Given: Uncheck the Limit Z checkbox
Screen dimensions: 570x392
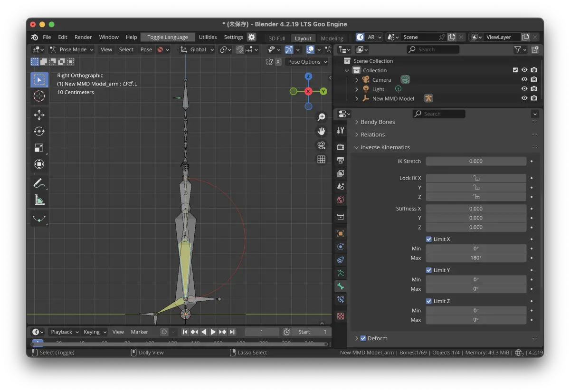Looking at the screenshot, I should tap(429, 301).
